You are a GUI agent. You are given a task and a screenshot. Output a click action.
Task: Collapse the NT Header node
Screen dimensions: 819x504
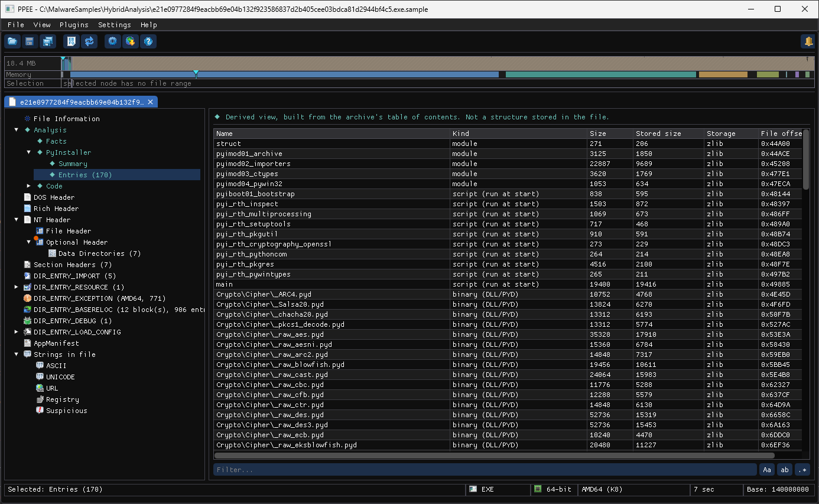(17, 220)
